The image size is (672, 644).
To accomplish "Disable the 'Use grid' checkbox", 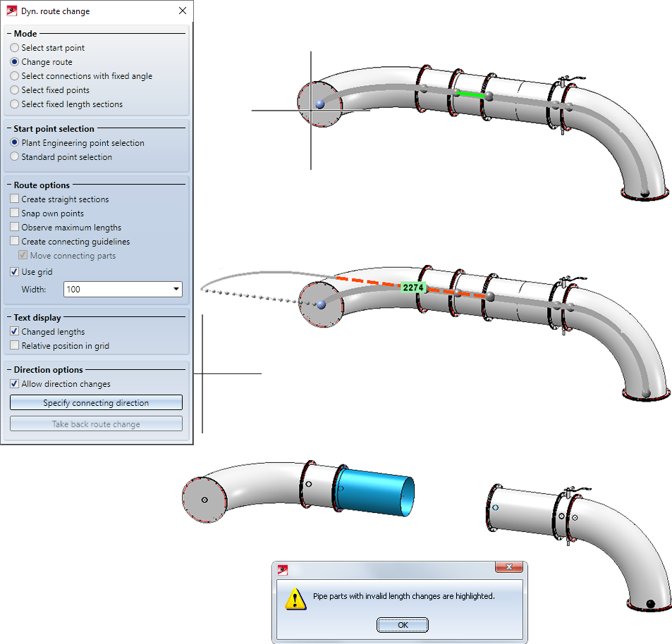I will pos(15,271).
